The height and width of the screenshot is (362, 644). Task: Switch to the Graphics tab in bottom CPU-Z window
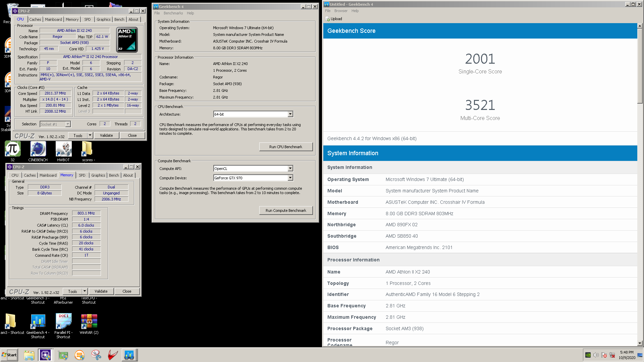(x=98, y=175)
